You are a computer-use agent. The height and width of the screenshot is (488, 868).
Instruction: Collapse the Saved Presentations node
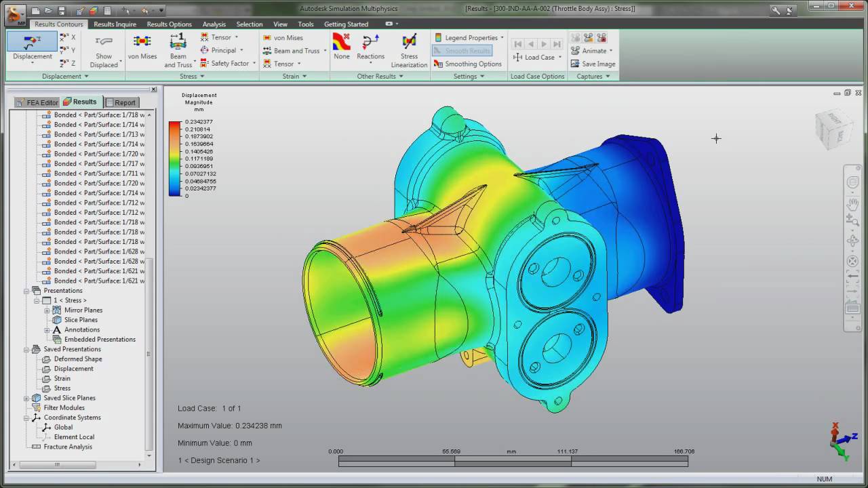(x=26, y=349)
